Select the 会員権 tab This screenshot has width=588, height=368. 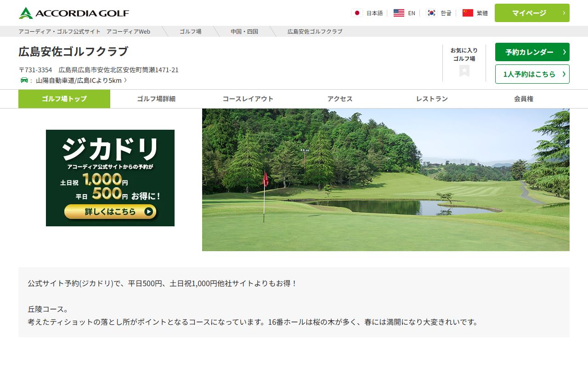point(524,99)
